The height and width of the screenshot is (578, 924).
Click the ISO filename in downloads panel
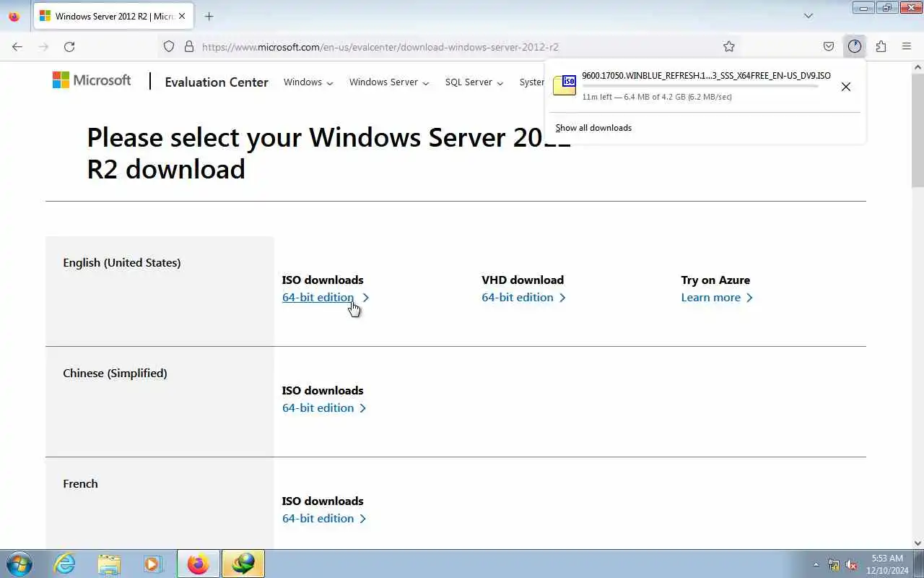706,76
